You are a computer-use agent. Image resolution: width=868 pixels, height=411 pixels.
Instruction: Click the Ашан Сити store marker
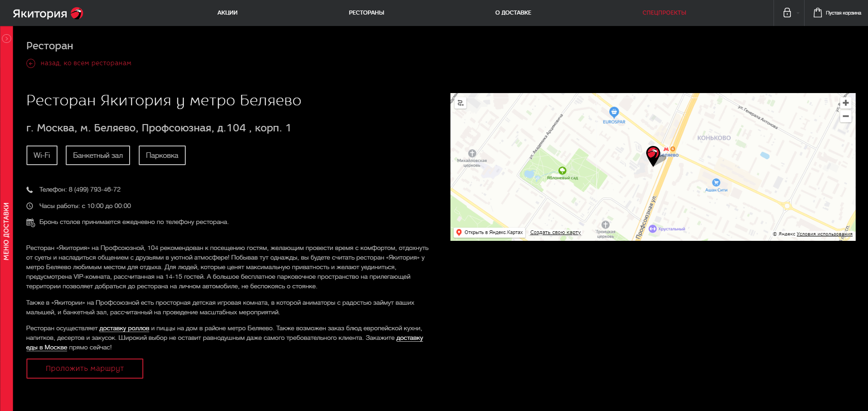tap(716, 182)
